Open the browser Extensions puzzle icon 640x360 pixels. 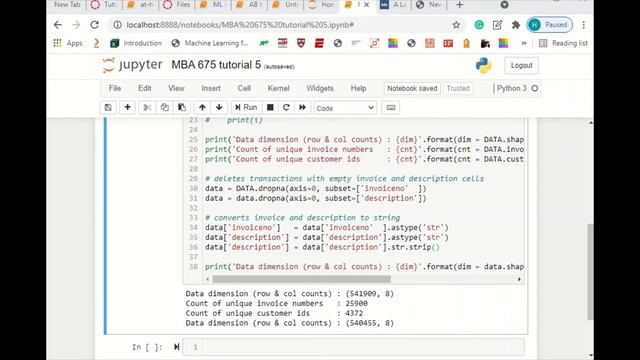516,25
